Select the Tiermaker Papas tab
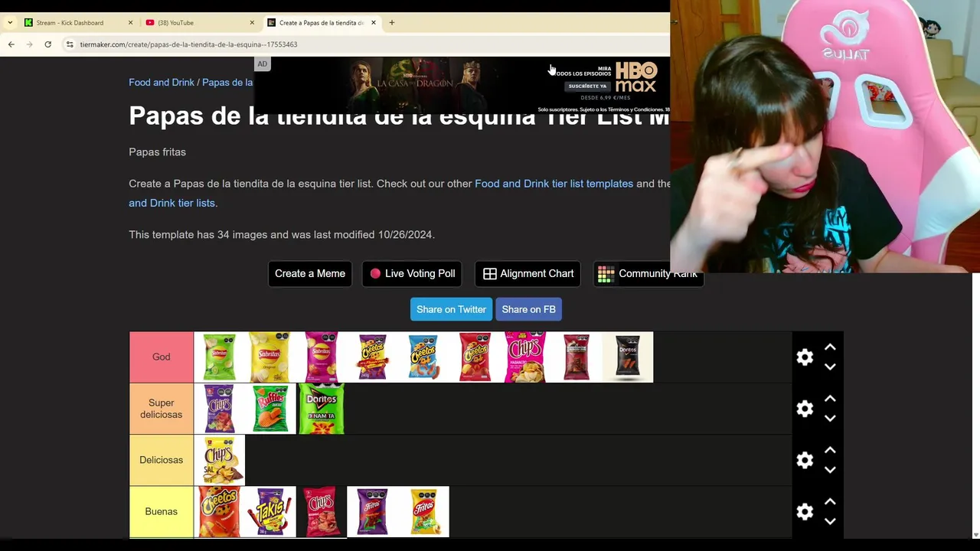Screen dimensions: 980x551 322,23
